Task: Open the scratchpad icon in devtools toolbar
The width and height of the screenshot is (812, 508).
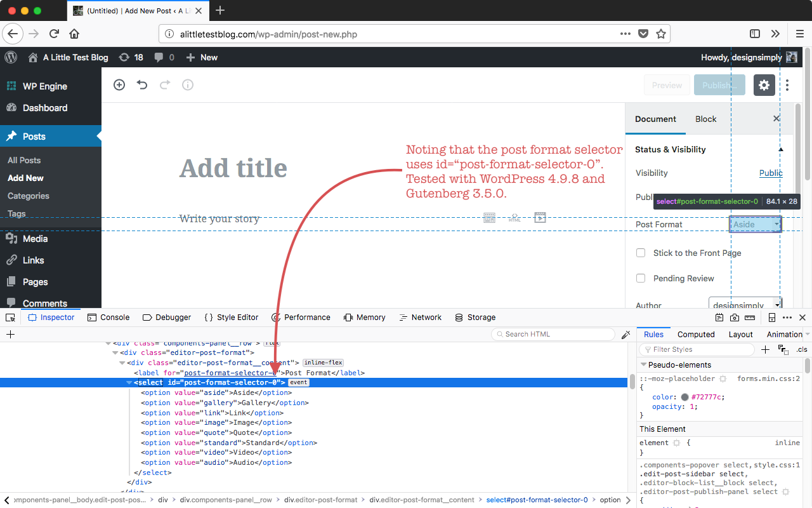Action: 719,317
